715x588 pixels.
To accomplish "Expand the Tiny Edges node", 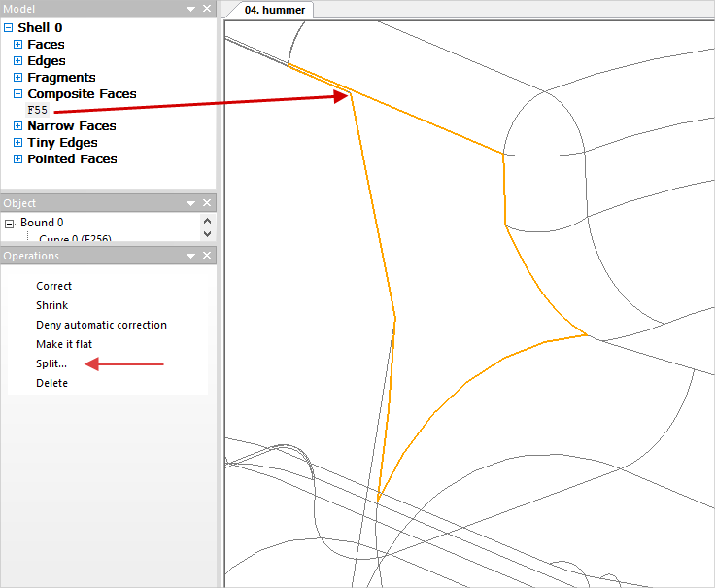I will point(17,143).
